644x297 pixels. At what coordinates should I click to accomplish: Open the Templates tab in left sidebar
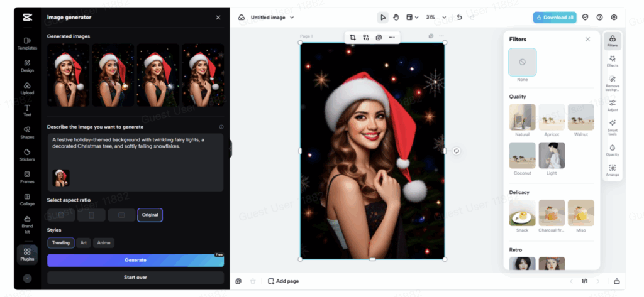tap(27, 43)
